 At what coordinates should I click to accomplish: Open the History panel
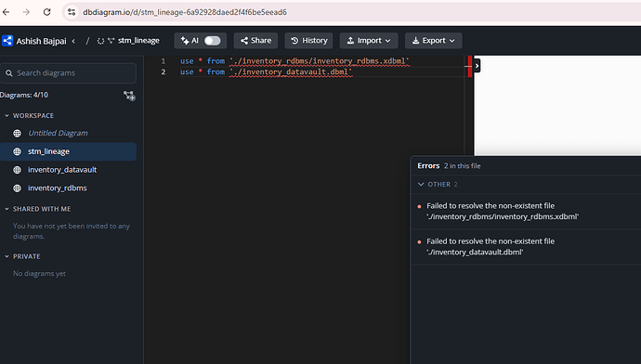[309, 41]
